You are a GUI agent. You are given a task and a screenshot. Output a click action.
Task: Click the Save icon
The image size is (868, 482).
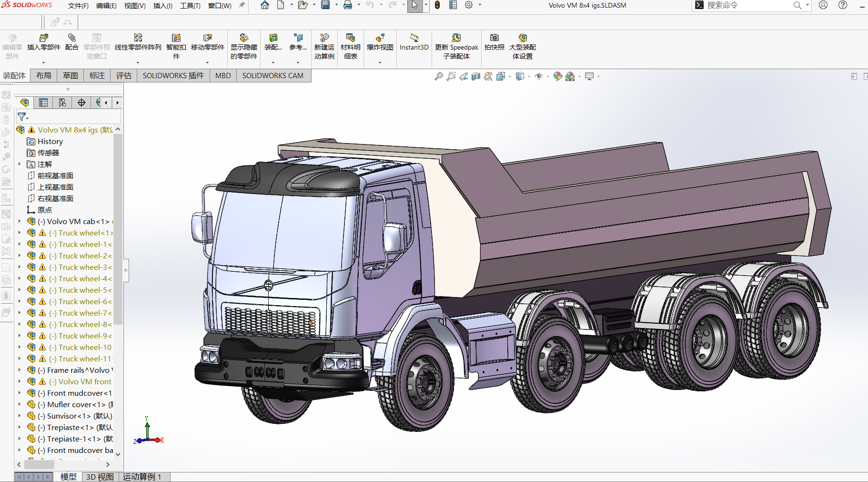point(325,5)
